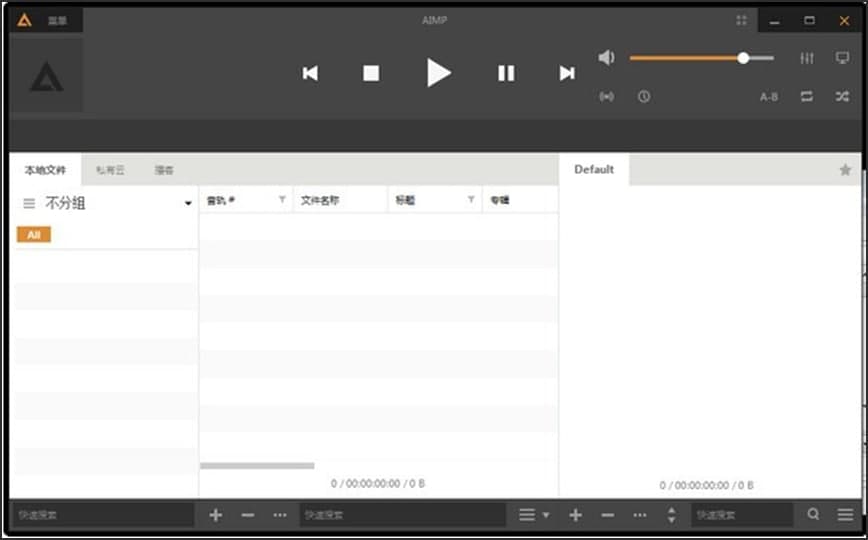The image size is (868, 540).
Task: Switch to the 本地文件 tab
Action: [45, 170]
